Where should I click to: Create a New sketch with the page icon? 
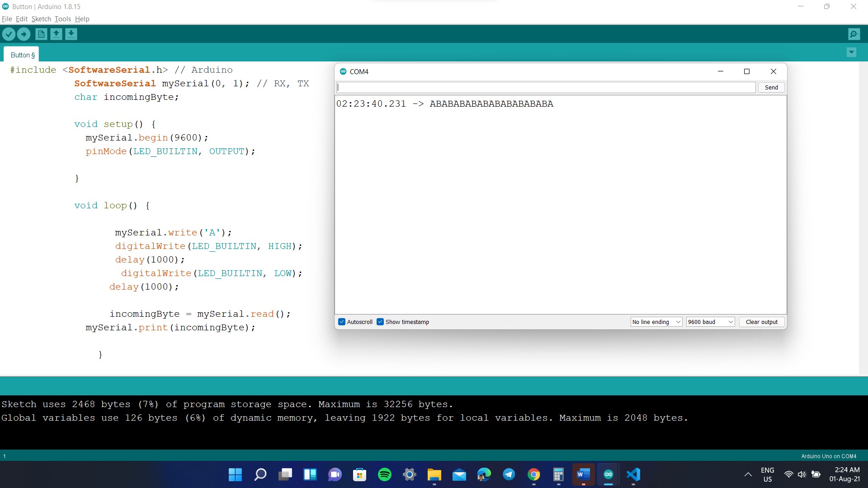(x=41, y=34)
